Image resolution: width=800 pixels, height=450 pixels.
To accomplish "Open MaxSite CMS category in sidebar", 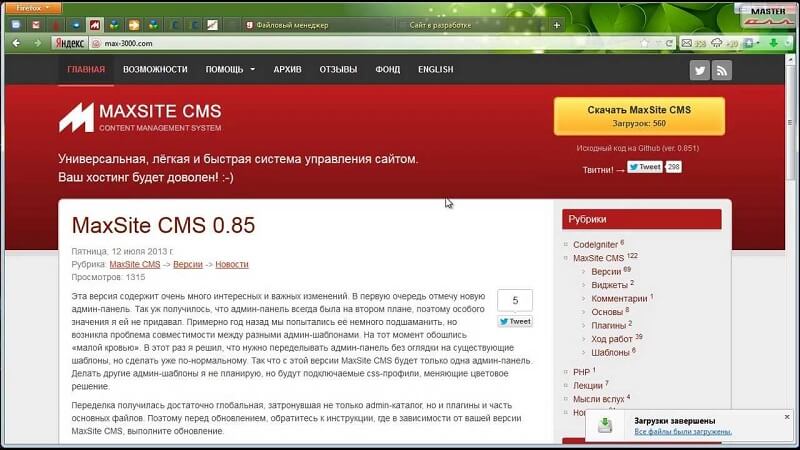I will [598, 258].
